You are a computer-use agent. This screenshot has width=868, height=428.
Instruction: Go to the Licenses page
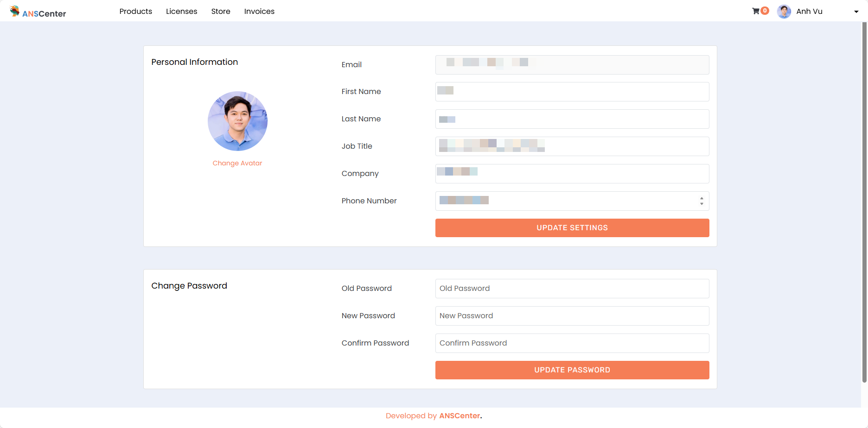(181, 12)
